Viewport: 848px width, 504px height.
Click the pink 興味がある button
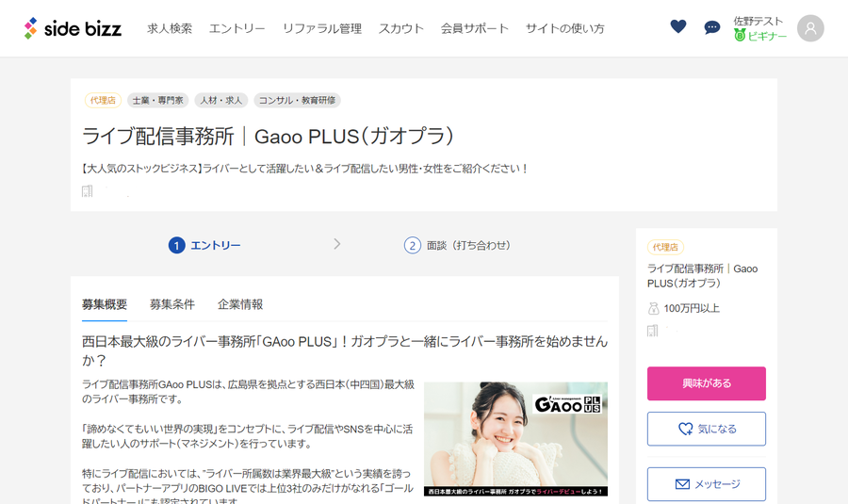pos(707,383)
